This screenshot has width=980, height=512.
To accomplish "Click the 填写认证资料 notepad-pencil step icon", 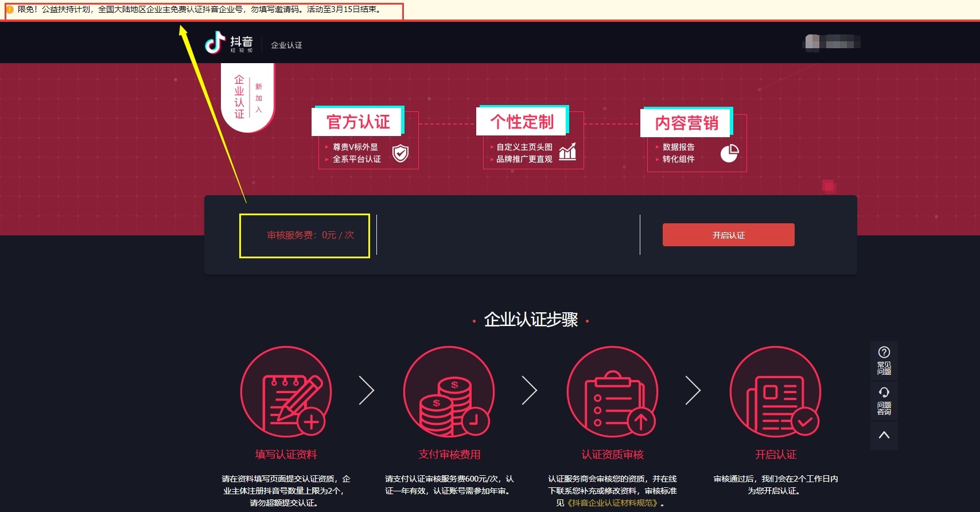I will 286,391.
